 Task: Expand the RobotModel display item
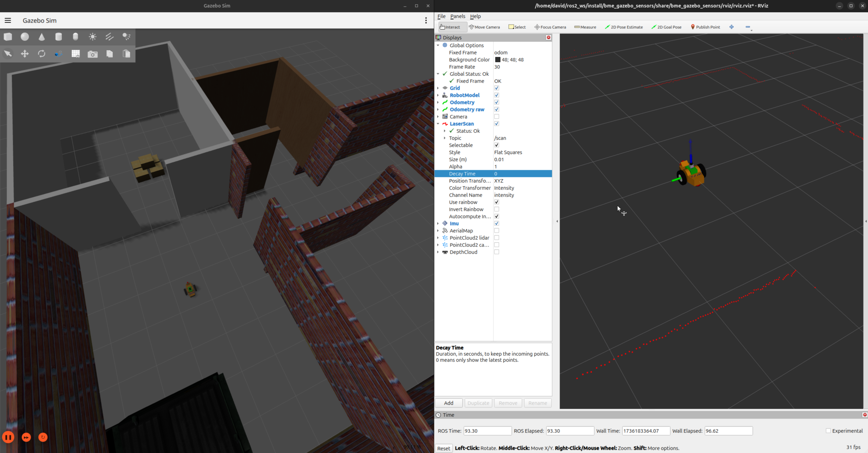438,95
